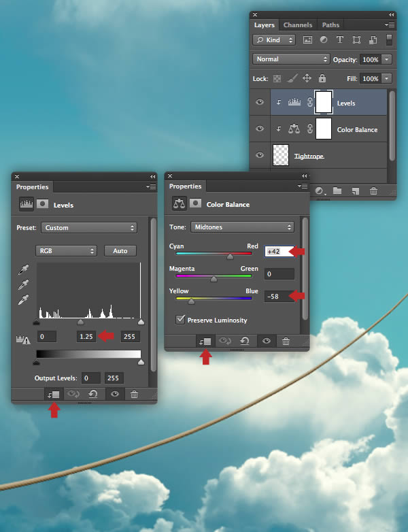The height and width of the screenshot is (532, 408).
Task: Delete the Color Balance adjustment layer
Action: [x=286, y=341]
